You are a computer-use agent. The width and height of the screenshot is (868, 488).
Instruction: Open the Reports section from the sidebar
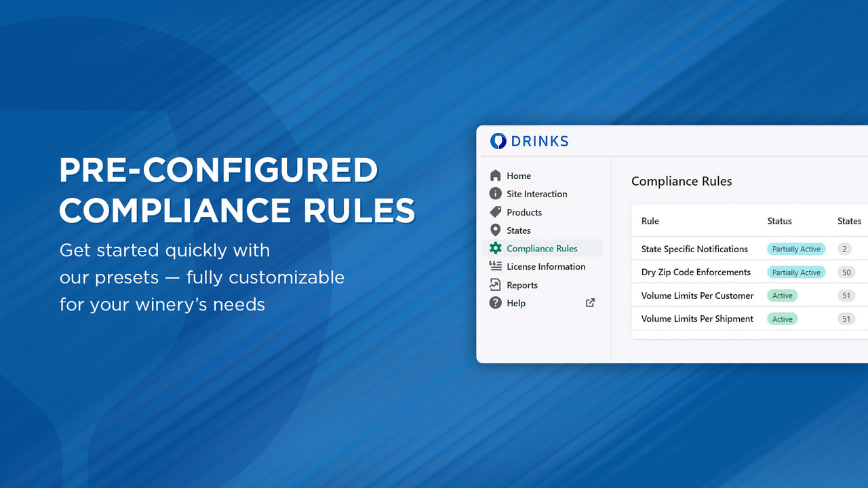click(x=521, y=285)
